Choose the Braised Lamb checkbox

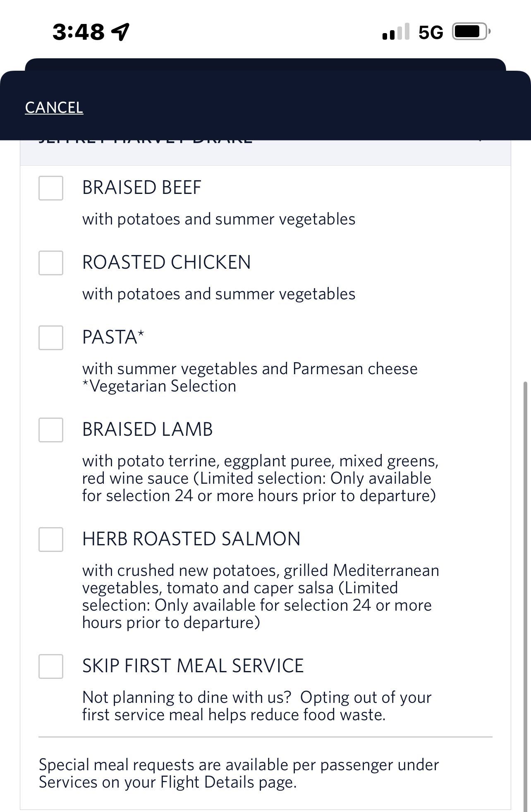pyautogui.click(x=51, y=430)
